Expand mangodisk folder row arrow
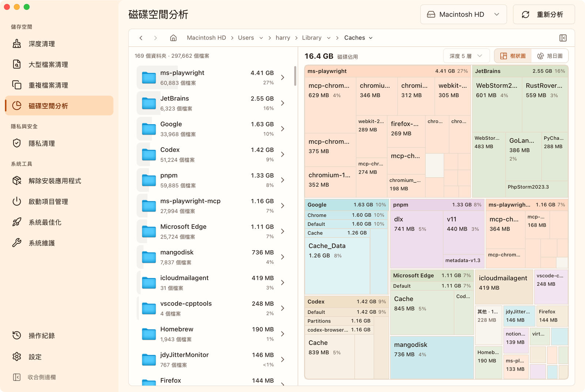585x392 pixels. (x=283, y=257)
